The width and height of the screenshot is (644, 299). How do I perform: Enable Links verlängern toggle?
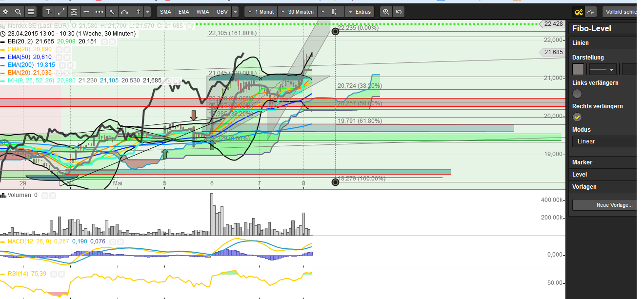[577, 94]
